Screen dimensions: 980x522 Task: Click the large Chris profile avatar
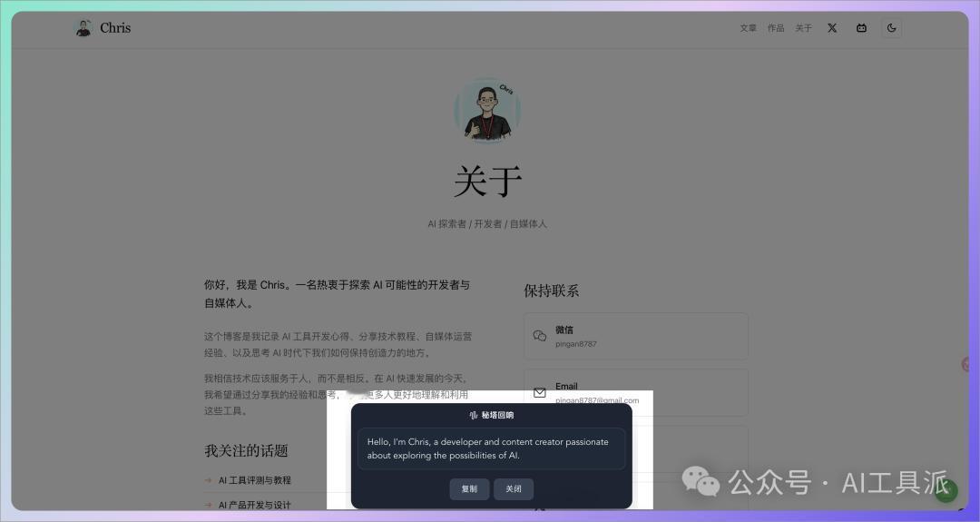coord(487,110)
